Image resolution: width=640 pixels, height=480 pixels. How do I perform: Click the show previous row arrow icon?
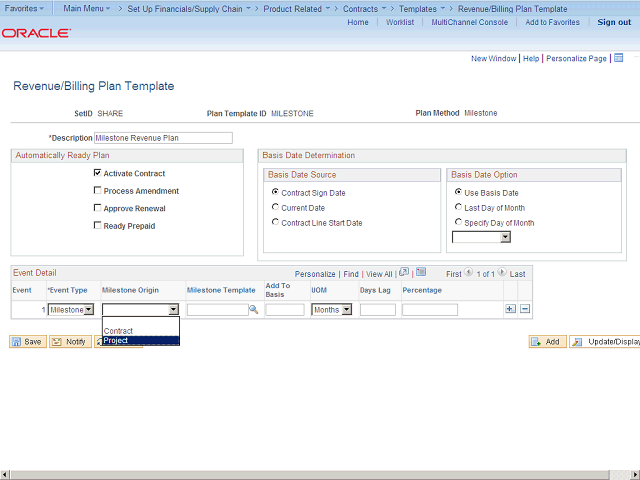(x=469, y=272)
